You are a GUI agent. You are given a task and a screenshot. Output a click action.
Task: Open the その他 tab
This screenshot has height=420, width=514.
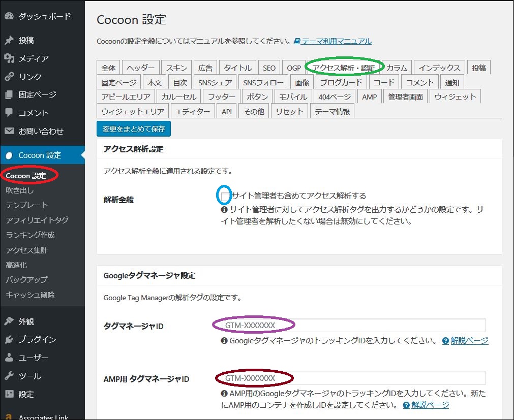pyautogui.click(x=254, y=111)
